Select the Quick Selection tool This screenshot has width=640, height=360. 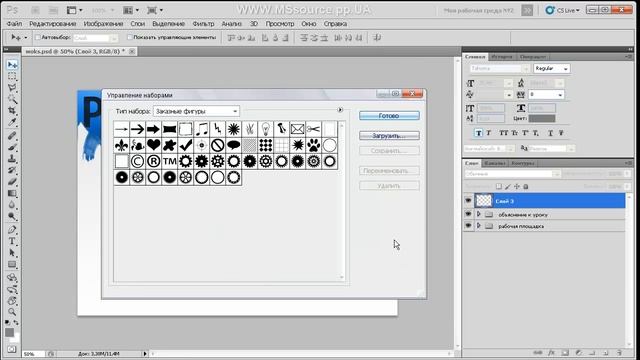(12, 99)
